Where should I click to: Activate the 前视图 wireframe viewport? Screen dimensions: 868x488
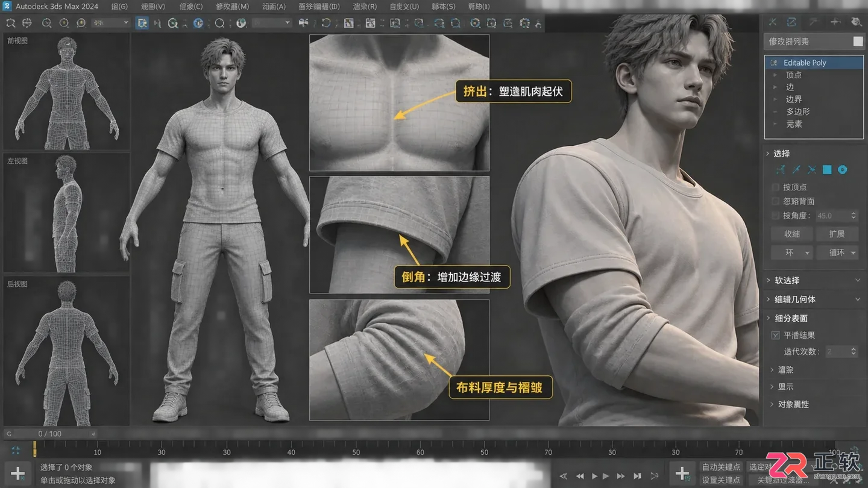point(66,92)
